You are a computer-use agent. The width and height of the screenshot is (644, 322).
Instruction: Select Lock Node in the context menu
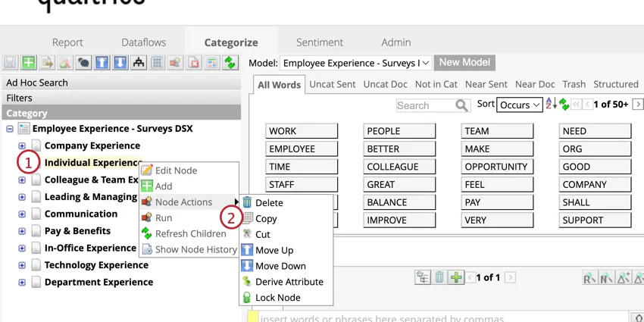pyautogui.click(x=277, y=298)
